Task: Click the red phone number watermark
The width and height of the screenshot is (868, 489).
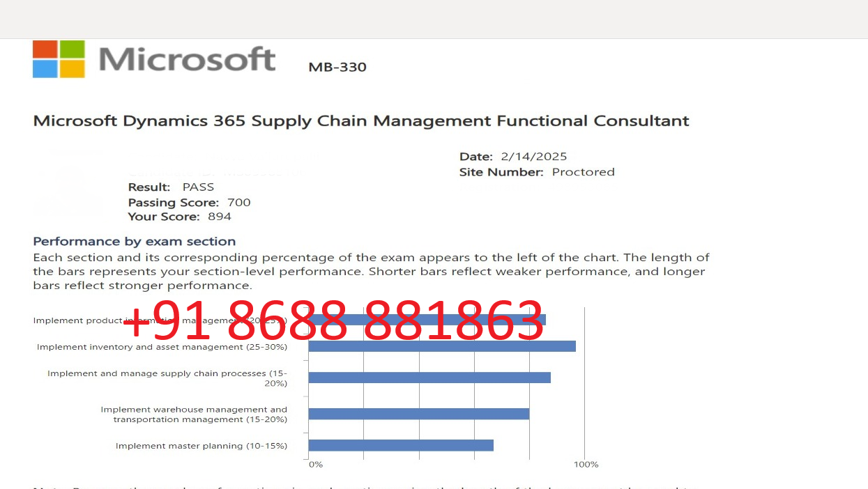Action: [333, 320]
